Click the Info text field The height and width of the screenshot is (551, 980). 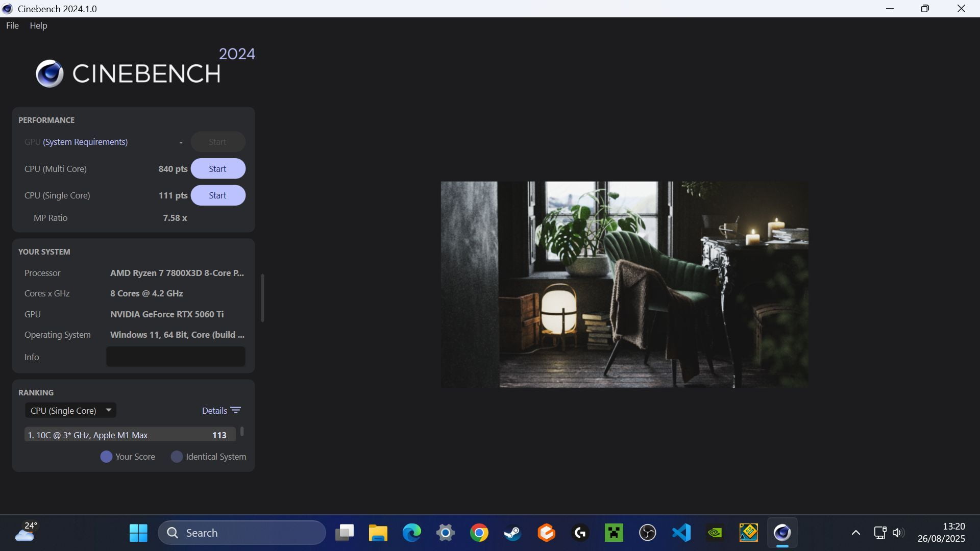click(176, 357)
